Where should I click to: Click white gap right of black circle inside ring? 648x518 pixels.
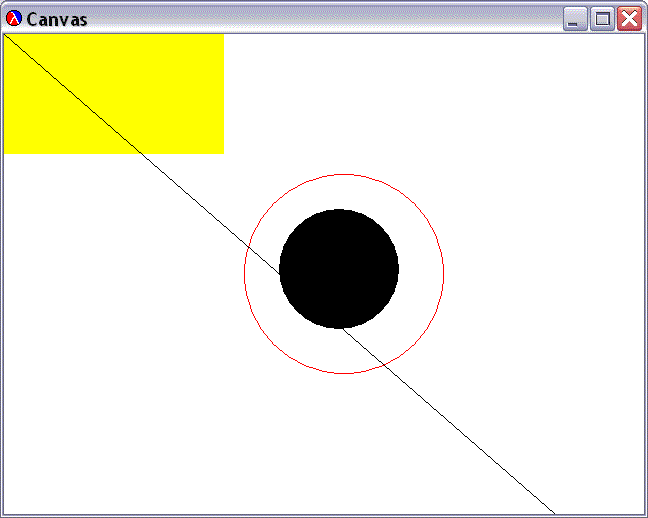421,272
